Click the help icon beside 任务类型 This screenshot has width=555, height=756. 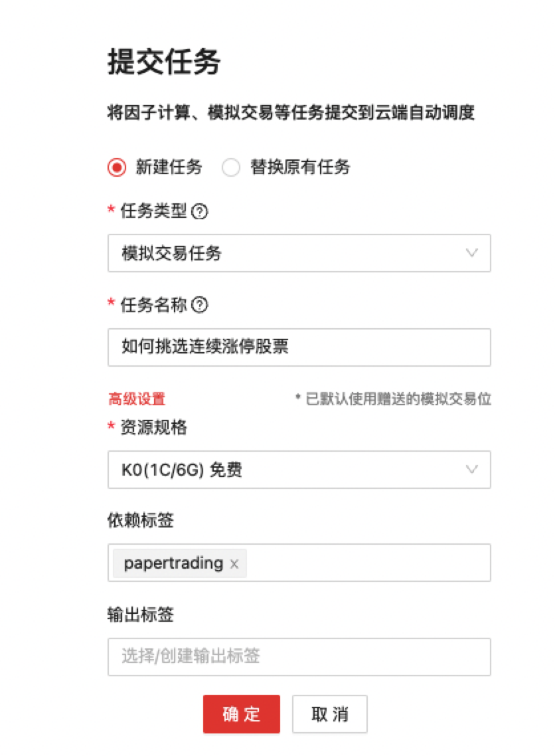[199, 212]
